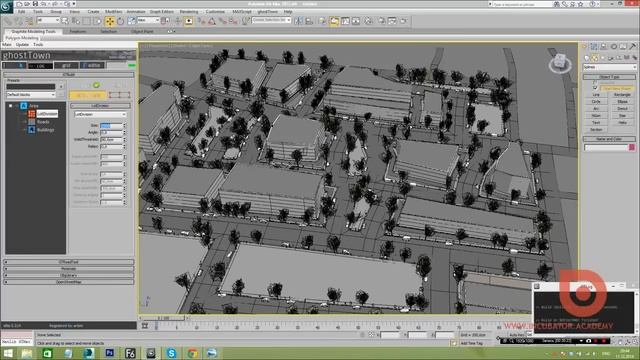Open the ghostTown menu
The image size is (640, 360).
267,12
